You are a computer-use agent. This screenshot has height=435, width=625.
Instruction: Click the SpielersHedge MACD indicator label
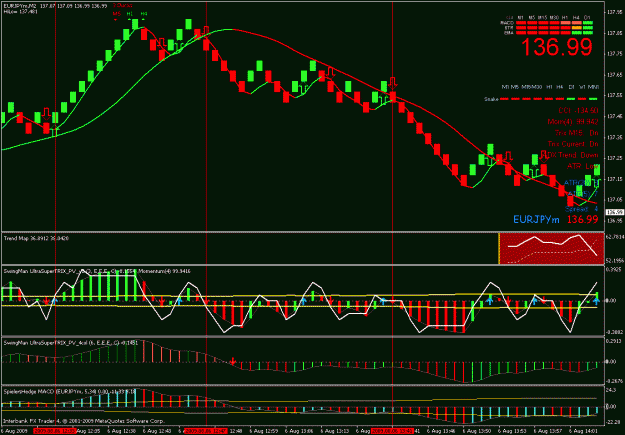pyautogui.click(x=70, y=392)
